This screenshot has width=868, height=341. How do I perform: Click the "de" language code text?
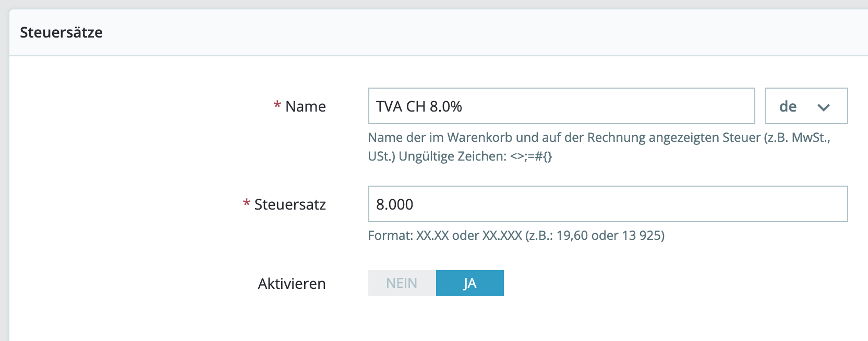(x=788, y=106)
